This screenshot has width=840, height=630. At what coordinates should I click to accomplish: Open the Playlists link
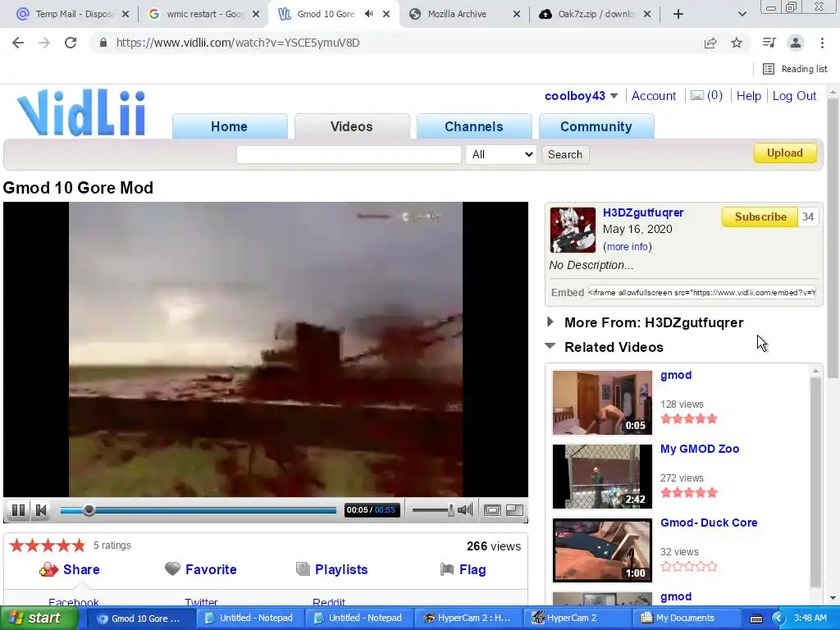(x=341, y=569)
